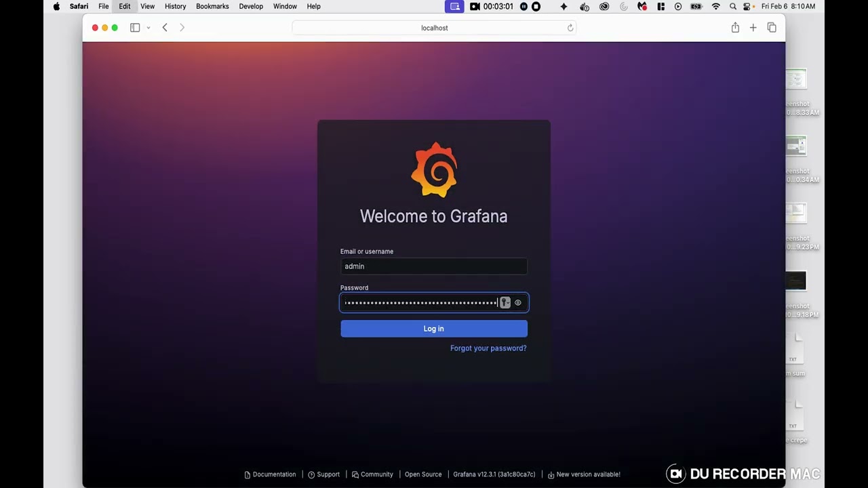
Task: Click the battery status icon
Action: pos(696,6)
